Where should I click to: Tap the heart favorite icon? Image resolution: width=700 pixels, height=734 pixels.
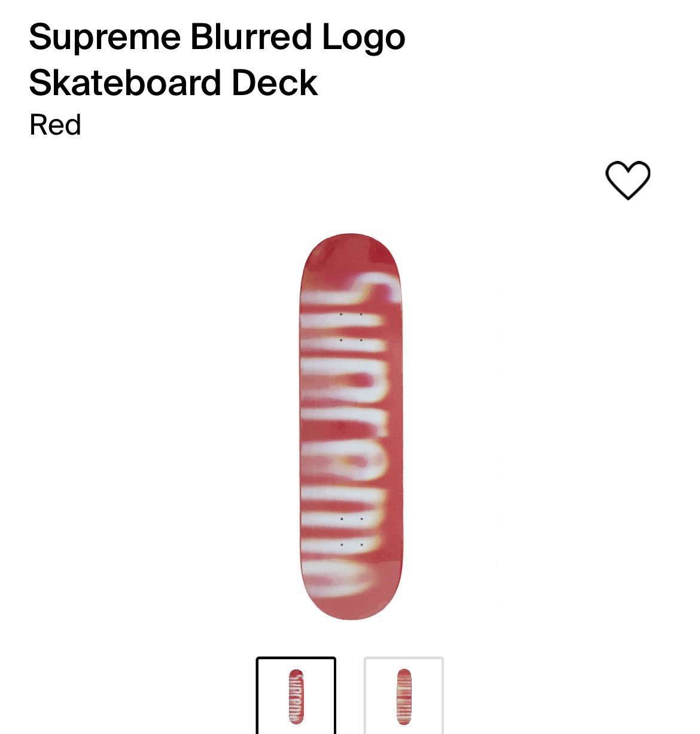[x=628, y=180]
